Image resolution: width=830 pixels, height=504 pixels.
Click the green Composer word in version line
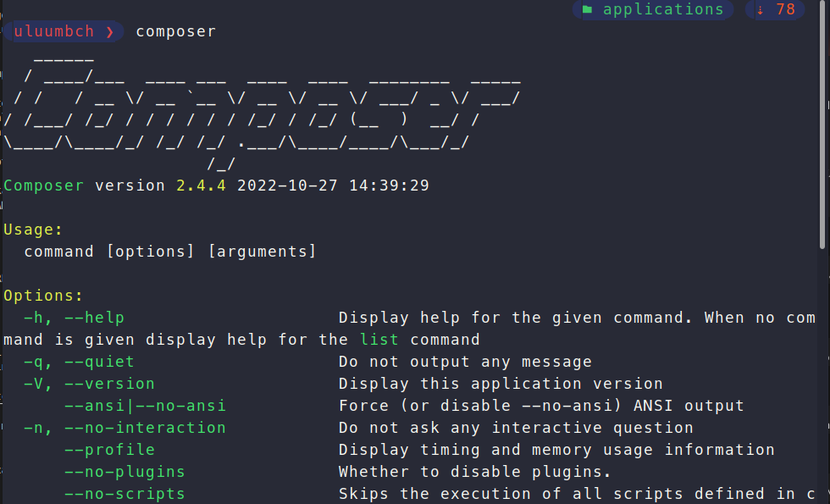coord(44,186)
